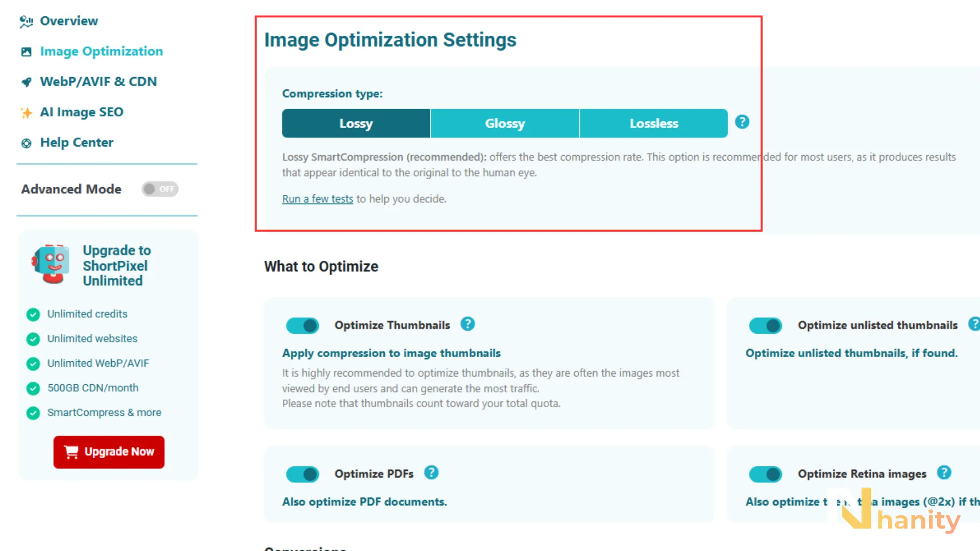Click the 'Upgrade to ShortPixel Unlimited' heading

click(117, 266)
